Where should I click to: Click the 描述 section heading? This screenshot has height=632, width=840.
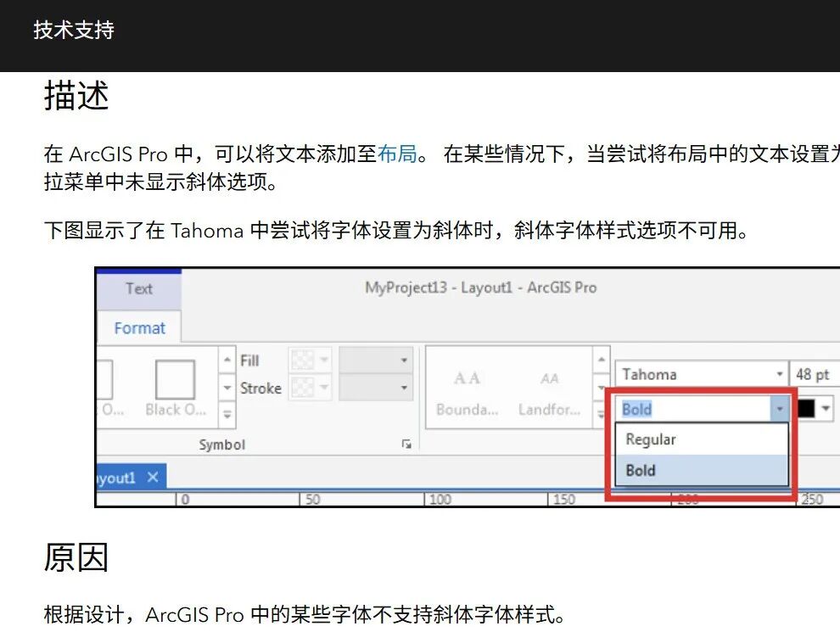pos(76,95)
